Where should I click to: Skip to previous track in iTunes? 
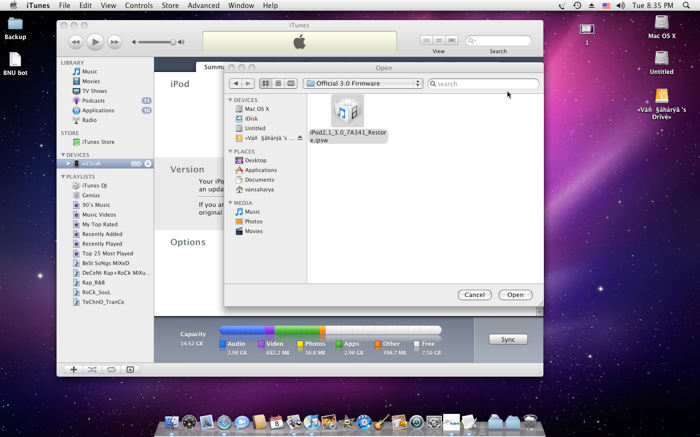click(x=75, y=42)
